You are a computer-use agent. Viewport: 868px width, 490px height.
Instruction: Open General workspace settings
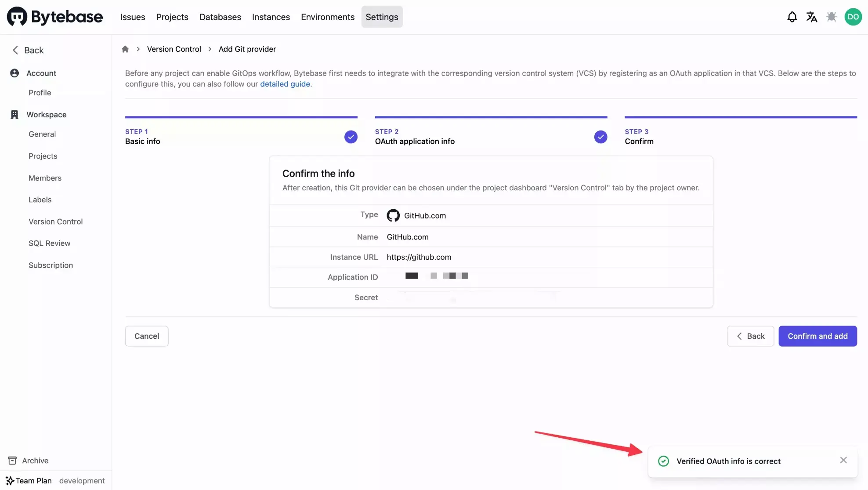pos(42,134)
